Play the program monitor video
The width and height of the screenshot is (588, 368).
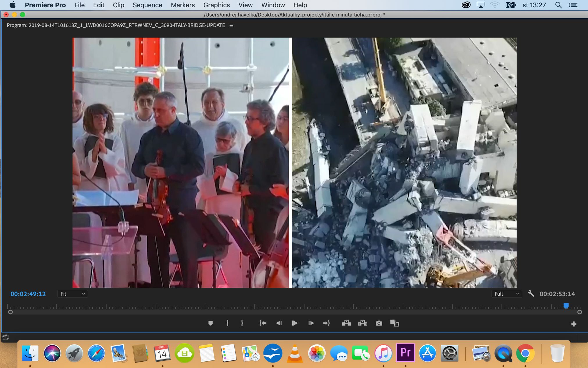point(294,323)
